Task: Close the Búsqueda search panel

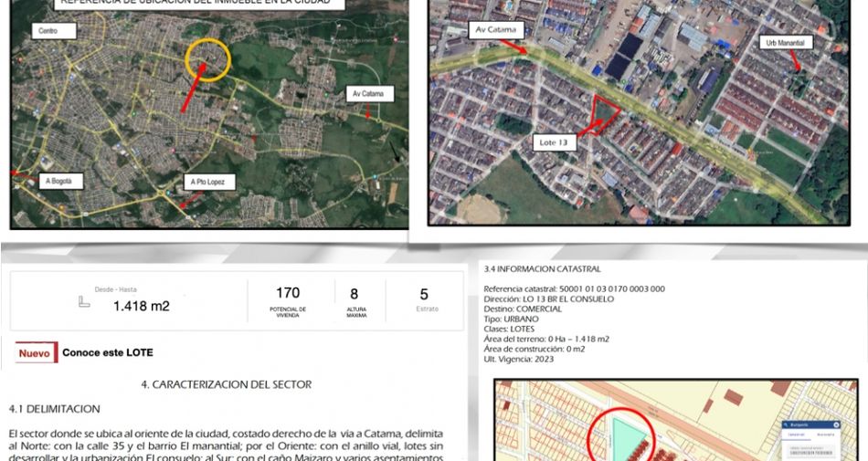Action: point(836,424)
